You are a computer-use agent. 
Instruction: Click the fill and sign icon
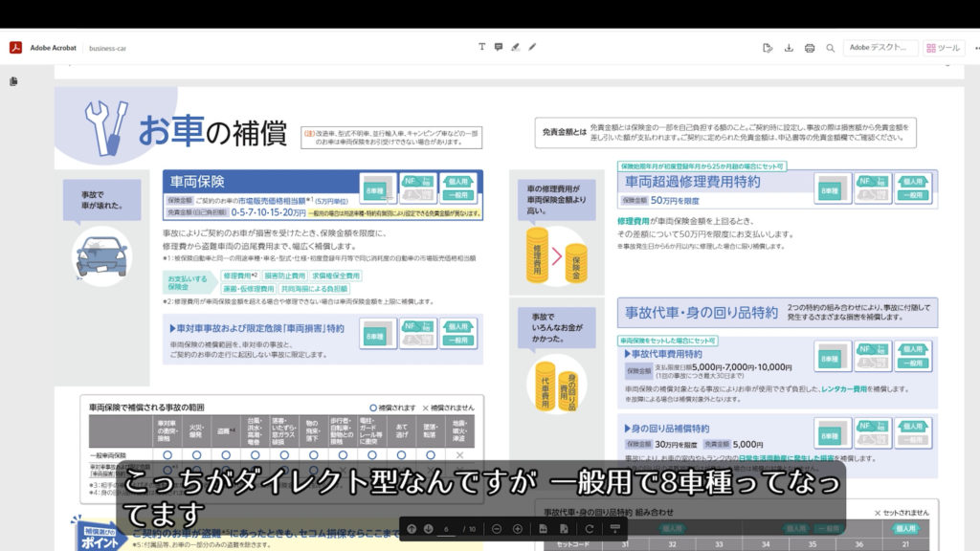coord(768,48)
